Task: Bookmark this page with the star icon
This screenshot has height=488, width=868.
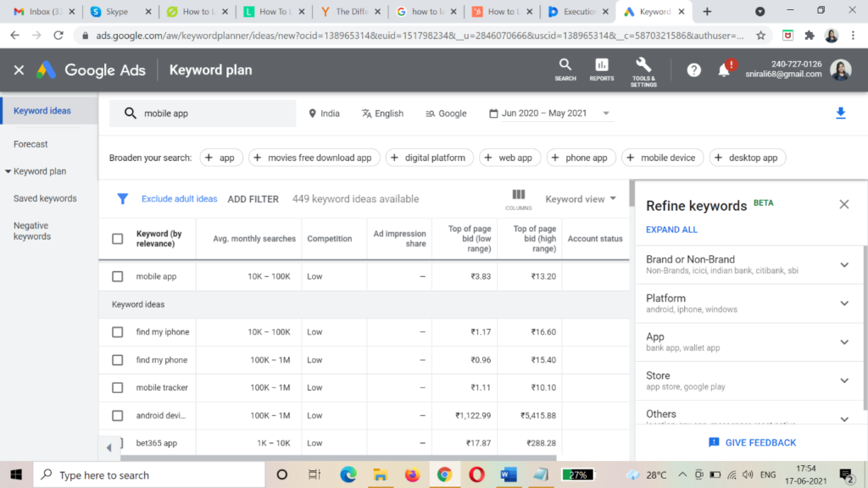Action: (761, 36)
